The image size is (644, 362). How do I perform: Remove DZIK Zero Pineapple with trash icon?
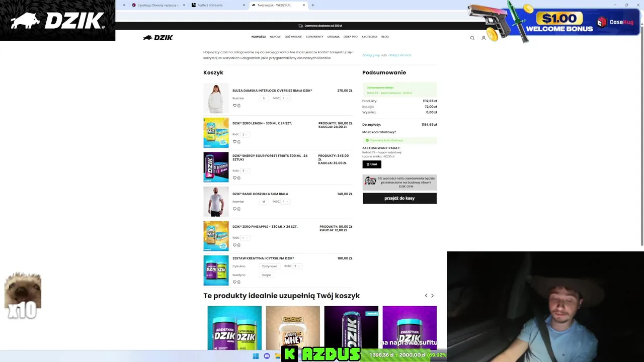[x=239, y=245]
